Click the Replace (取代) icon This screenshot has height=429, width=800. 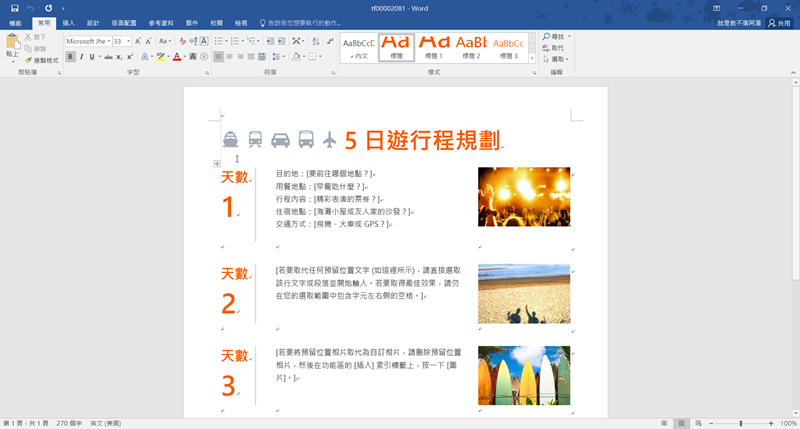tap(552, 47)
